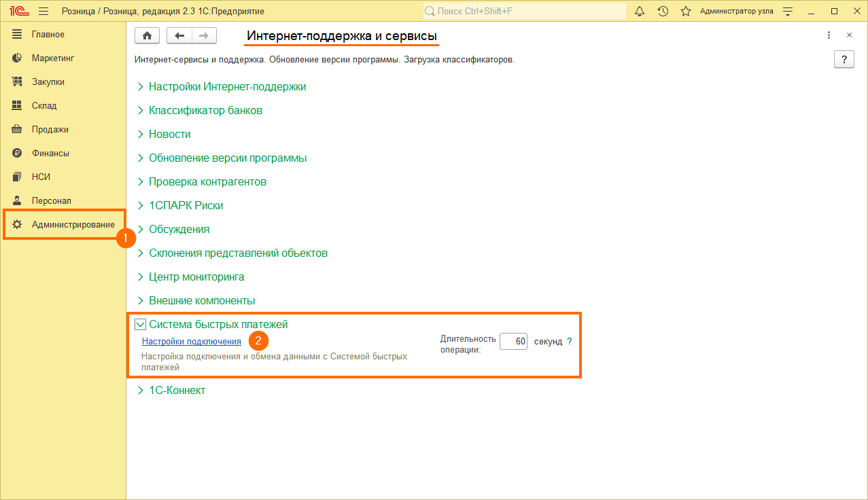868x500 pixels.
Task: Expand the 1С-Коннект section
Action: [x=177, y=391]
